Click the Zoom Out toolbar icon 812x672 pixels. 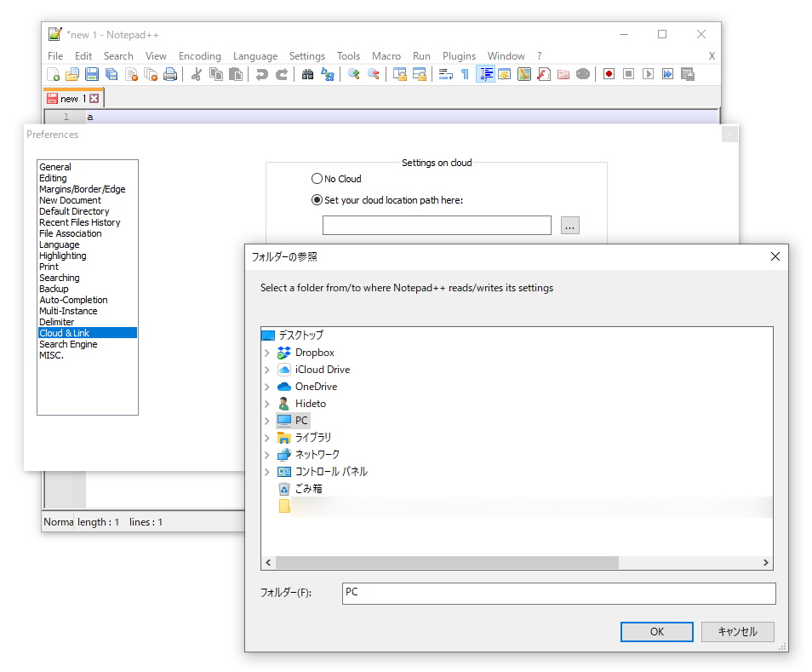click(374, 75)
